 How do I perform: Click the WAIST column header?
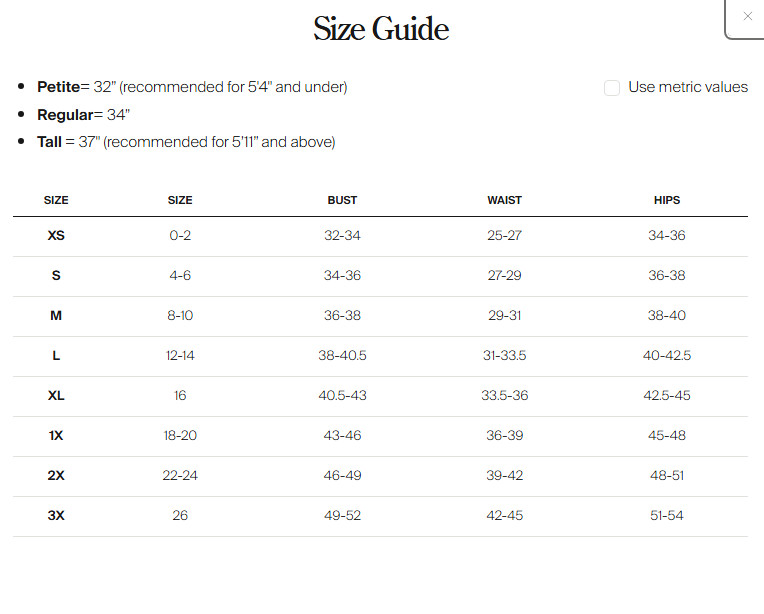[x=504, y=200]
